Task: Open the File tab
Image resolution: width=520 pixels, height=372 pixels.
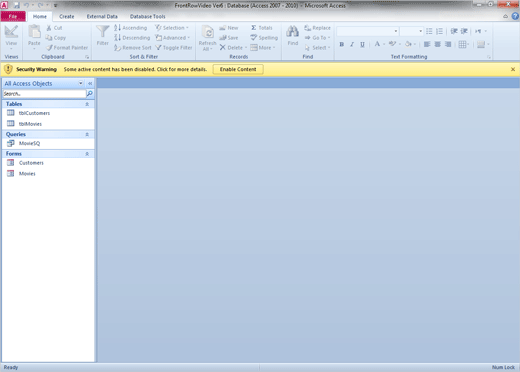Action: coord(13,16)
